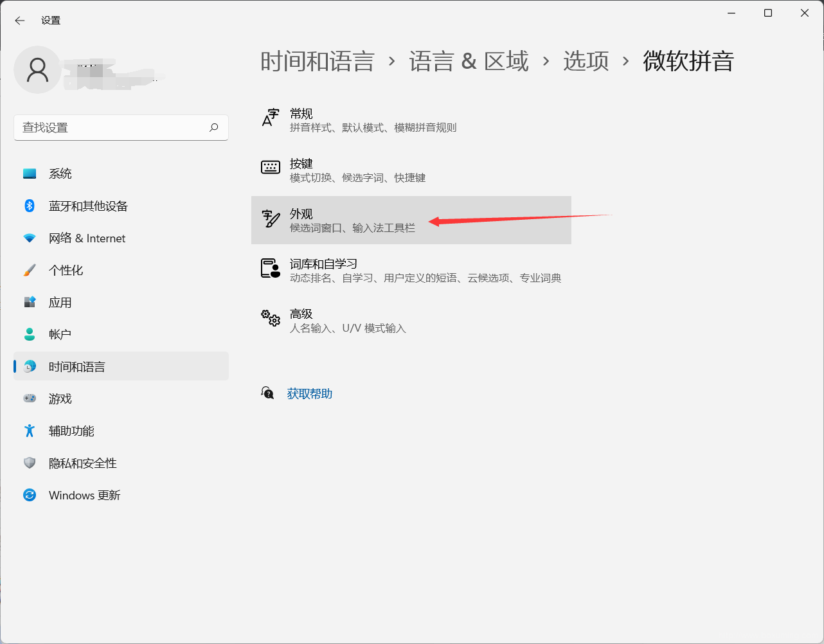Minimize the Settings window
This screenshot has height=644, width=824.
(731, 13)
